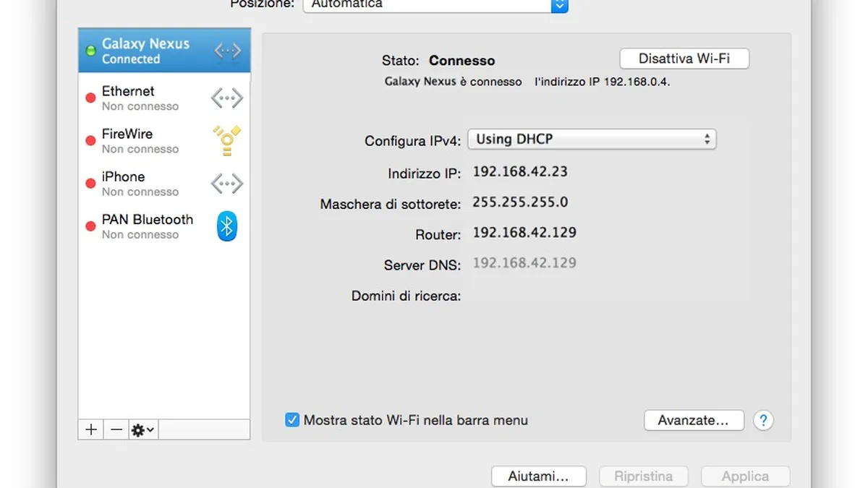Click the greyed Server DNS address

524,262
